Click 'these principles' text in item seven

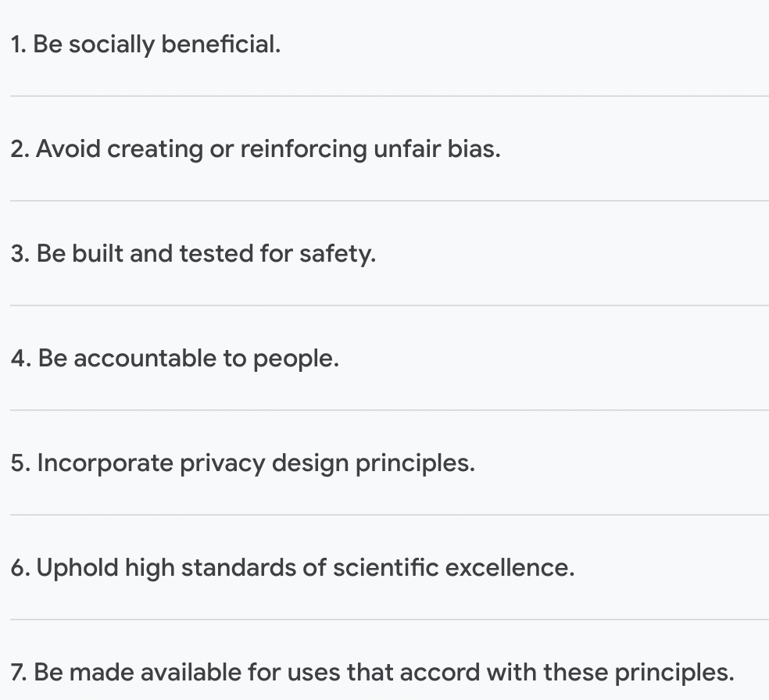click(638, 673)
